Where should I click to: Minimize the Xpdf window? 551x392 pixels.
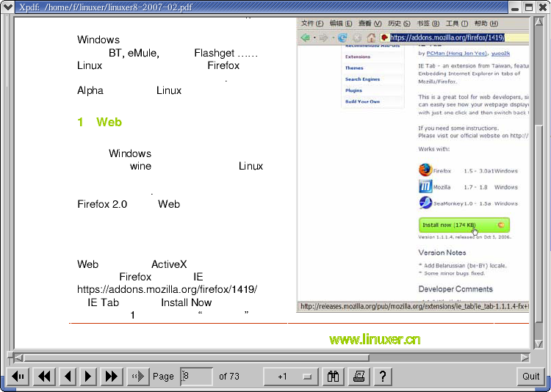(x=515, y=7)
